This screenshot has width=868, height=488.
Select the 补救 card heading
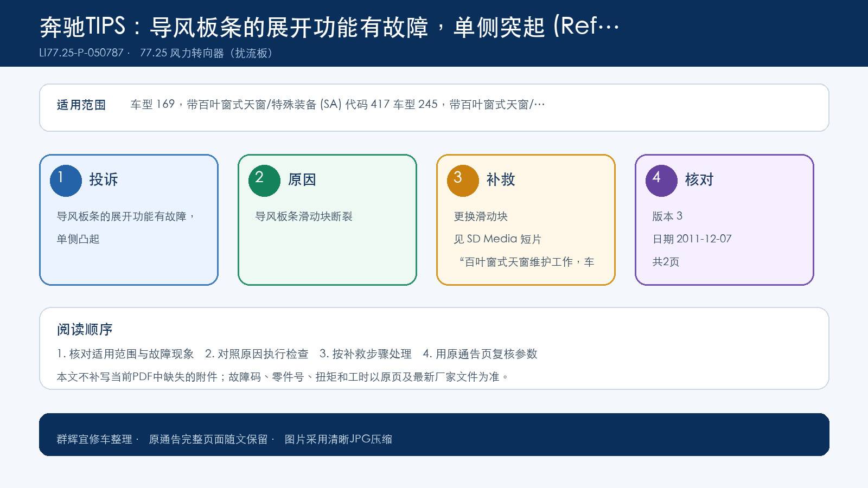coord(501,179)
